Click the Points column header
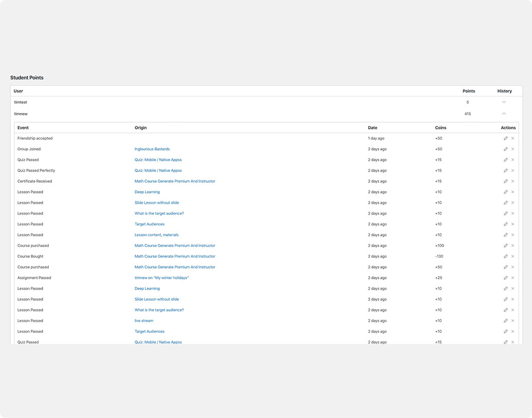 [468, 91]
